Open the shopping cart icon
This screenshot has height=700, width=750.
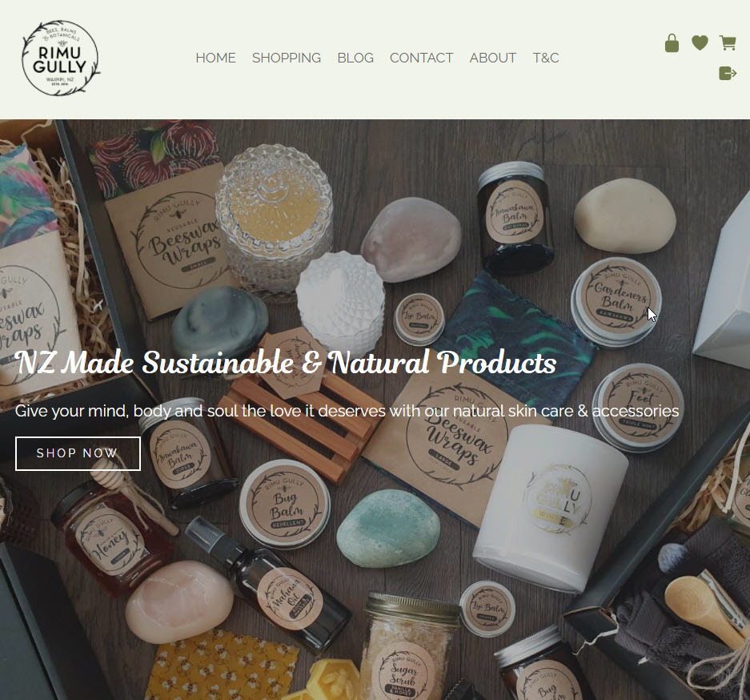728,43
